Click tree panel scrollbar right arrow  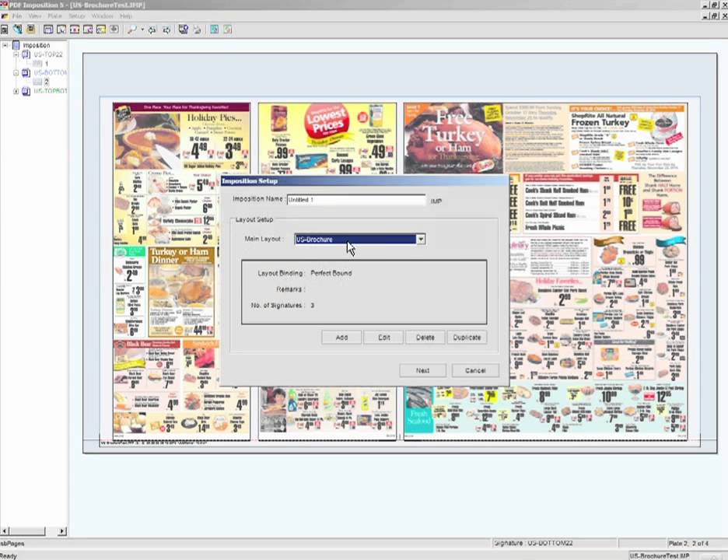(63, 530)
